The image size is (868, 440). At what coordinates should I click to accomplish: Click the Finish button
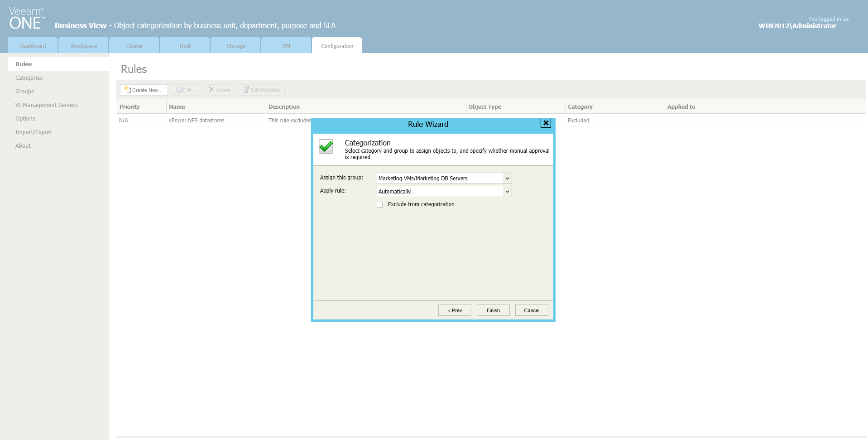tap(493, 310)
